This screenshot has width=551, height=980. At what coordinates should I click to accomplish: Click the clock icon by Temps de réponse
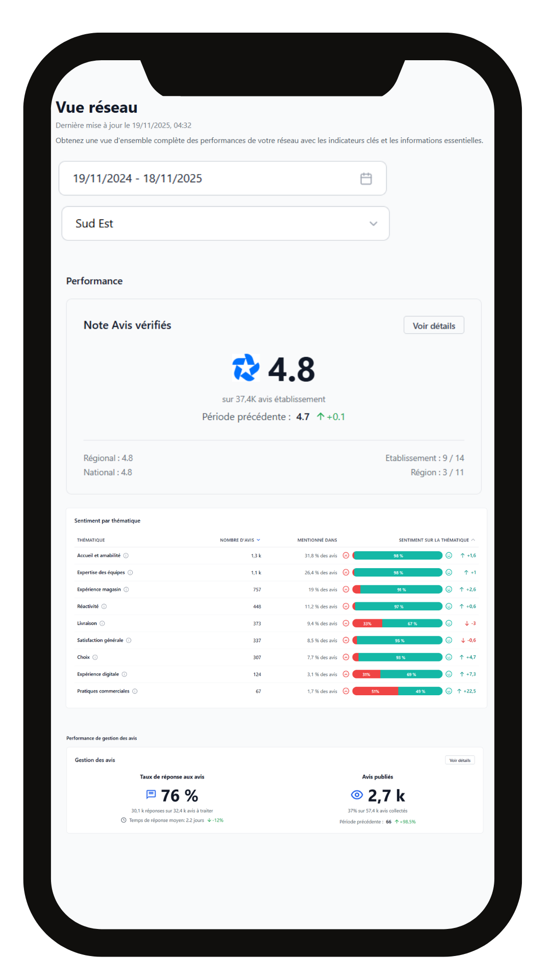tap(123, 820)
